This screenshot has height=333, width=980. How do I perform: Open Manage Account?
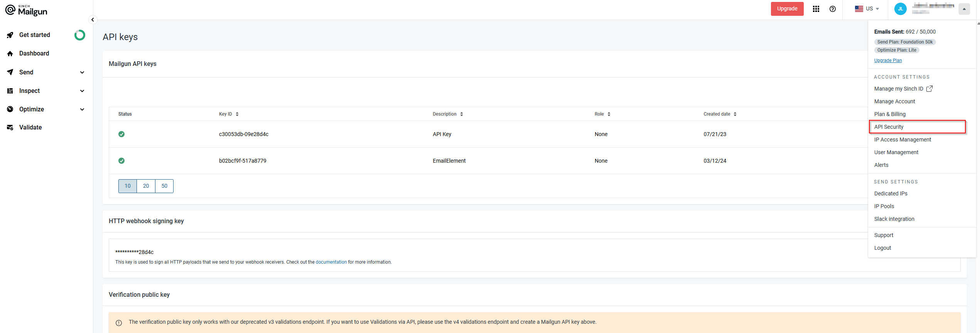click(894, 101)
